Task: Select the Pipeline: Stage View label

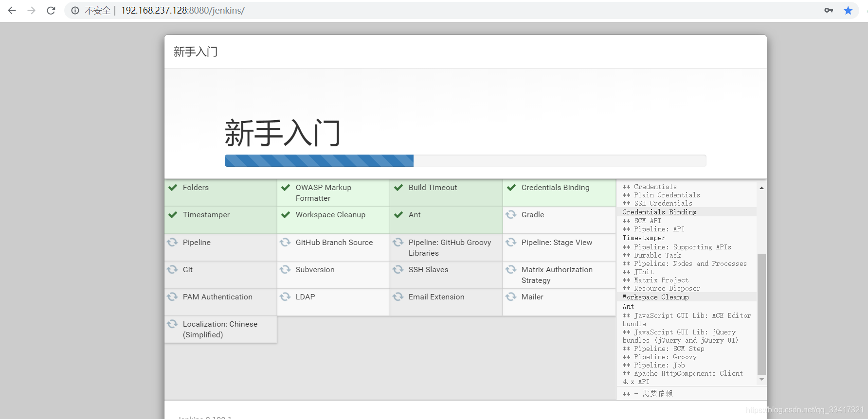Action: (x=557, y=243)
